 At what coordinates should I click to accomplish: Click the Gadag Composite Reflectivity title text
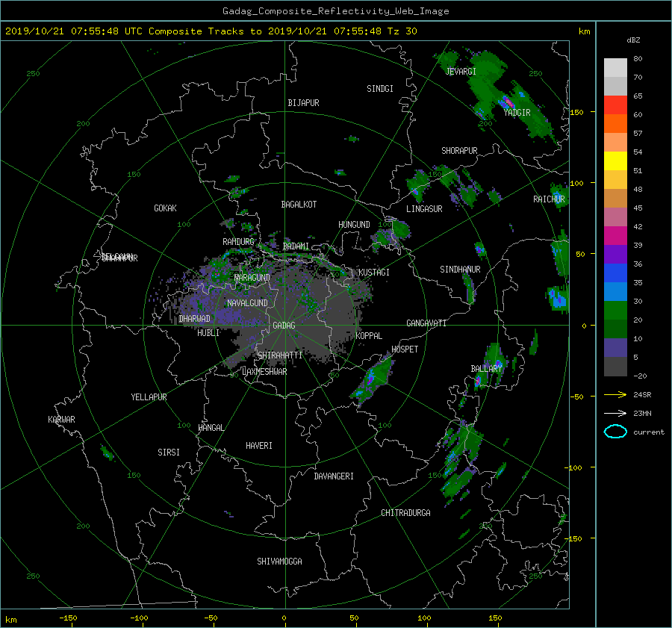tap(335, 11)
